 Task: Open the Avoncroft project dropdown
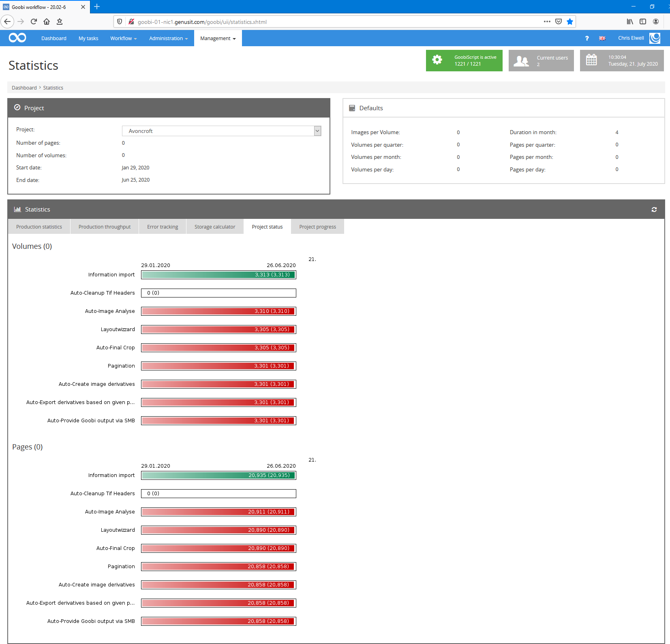[x=221, y=131]
